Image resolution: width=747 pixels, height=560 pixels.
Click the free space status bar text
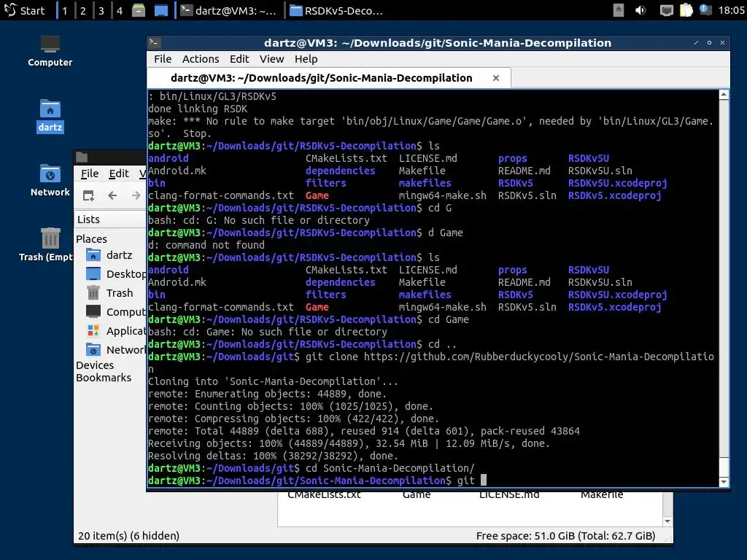(565, 536)
